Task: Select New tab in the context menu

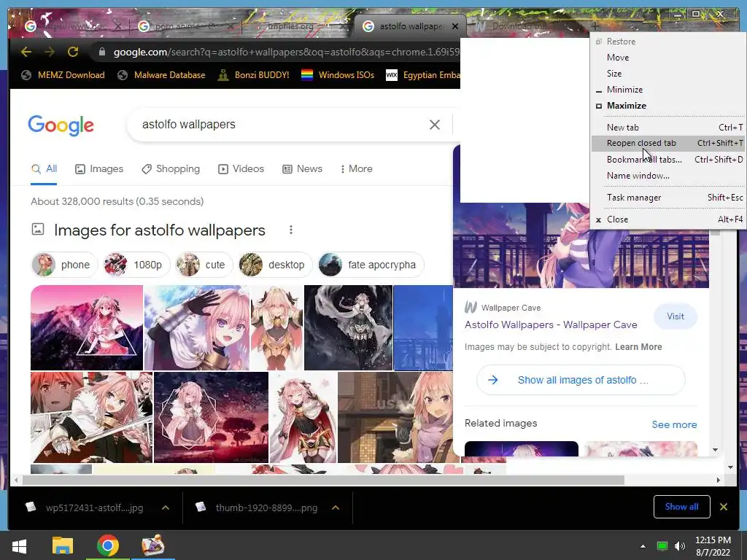Action: pyautogui.click(x=667, y=127)
